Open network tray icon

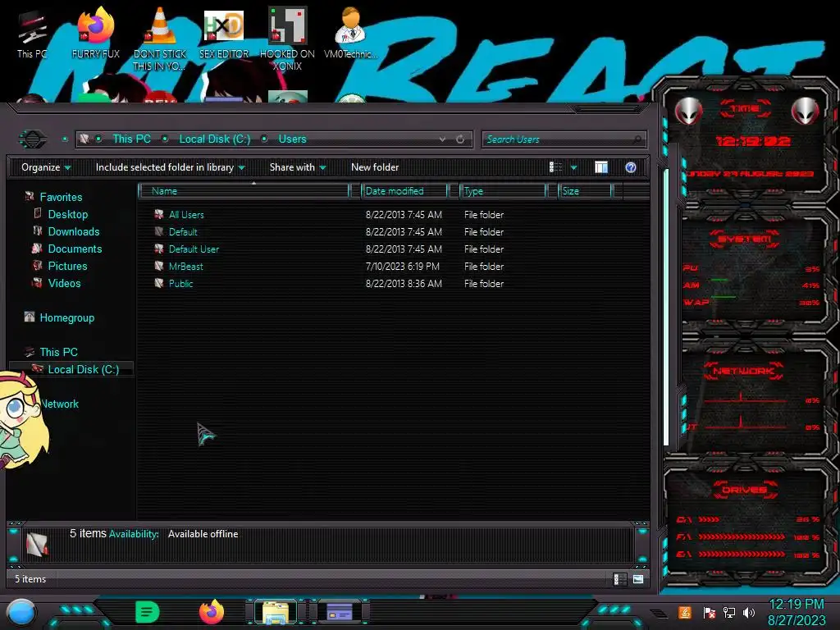click(x=728, y=612)
